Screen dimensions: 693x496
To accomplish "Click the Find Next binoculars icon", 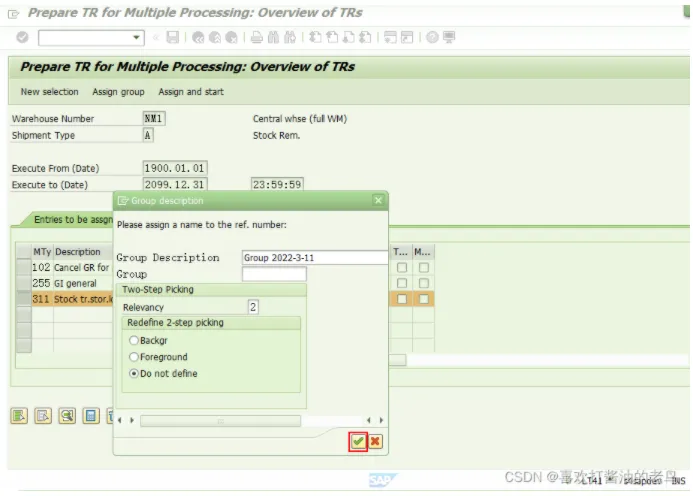I will (290, 38).
